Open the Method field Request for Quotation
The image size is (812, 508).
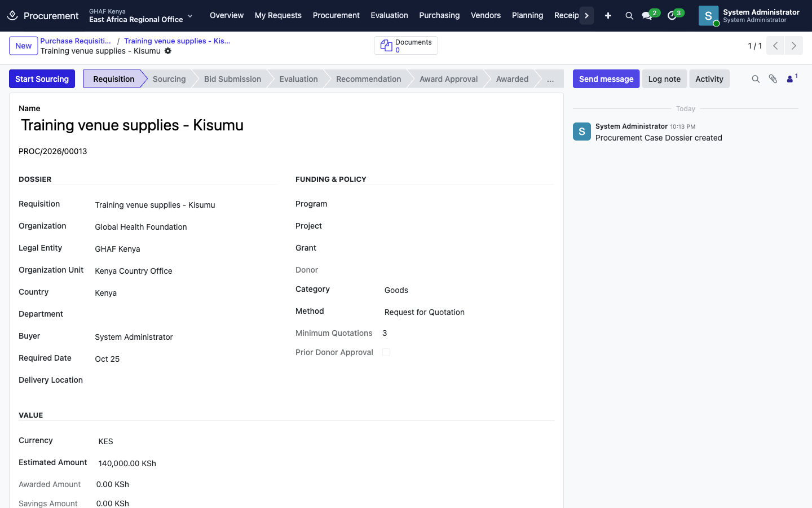tap(469, 312)
